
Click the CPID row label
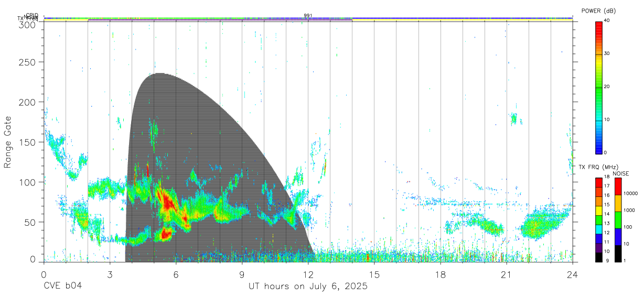tap(32, 15)
